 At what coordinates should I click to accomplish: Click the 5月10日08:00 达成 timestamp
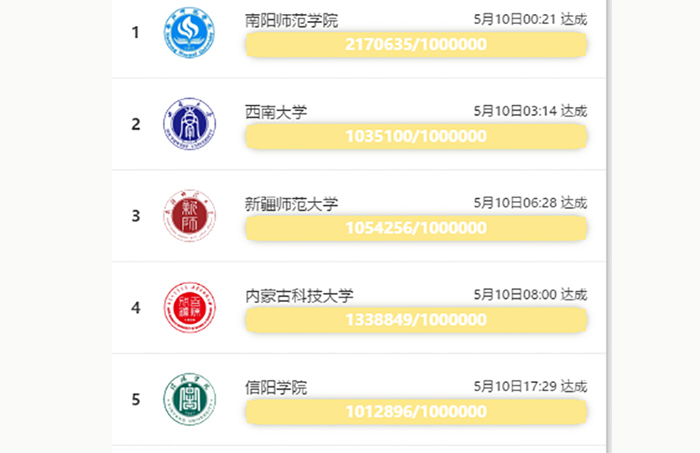tap(530, 295)
